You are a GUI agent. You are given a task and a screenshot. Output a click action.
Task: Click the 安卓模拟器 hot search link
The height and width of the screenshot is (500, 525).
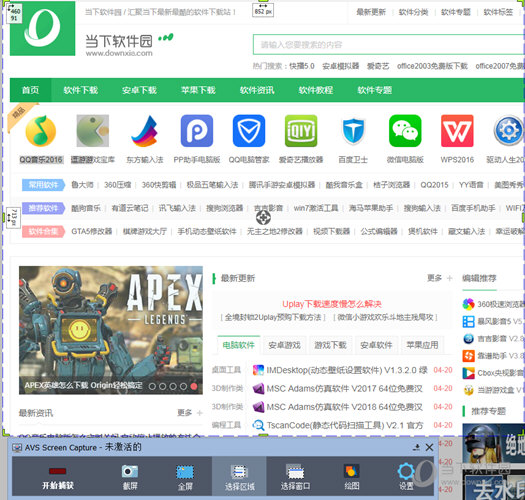(341, 66)
